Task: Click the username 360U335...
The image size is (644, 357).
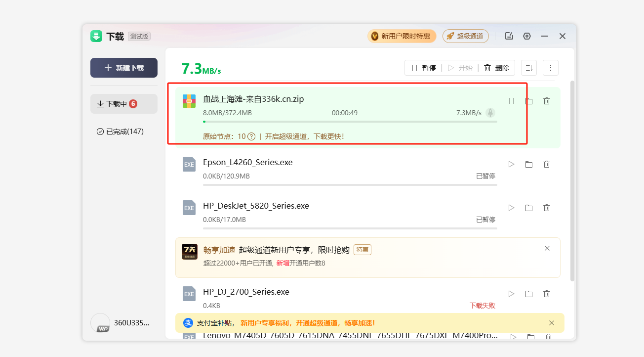Action: point(132,323)
